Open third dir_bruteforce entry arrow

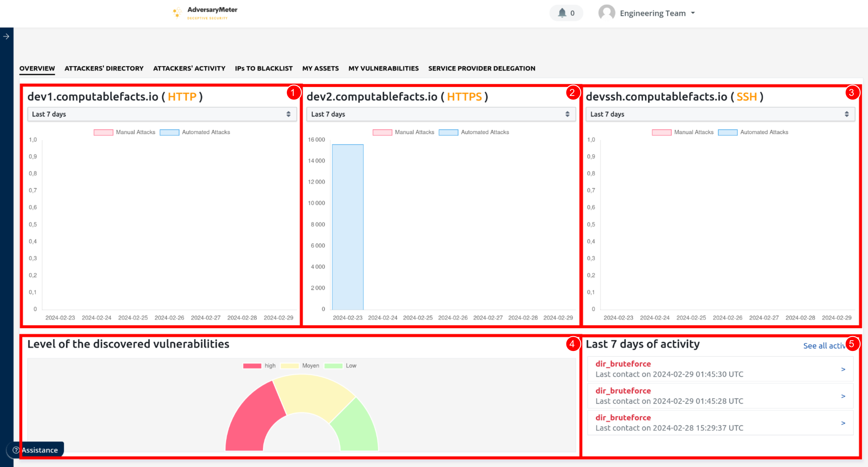(x=843, y=423)
